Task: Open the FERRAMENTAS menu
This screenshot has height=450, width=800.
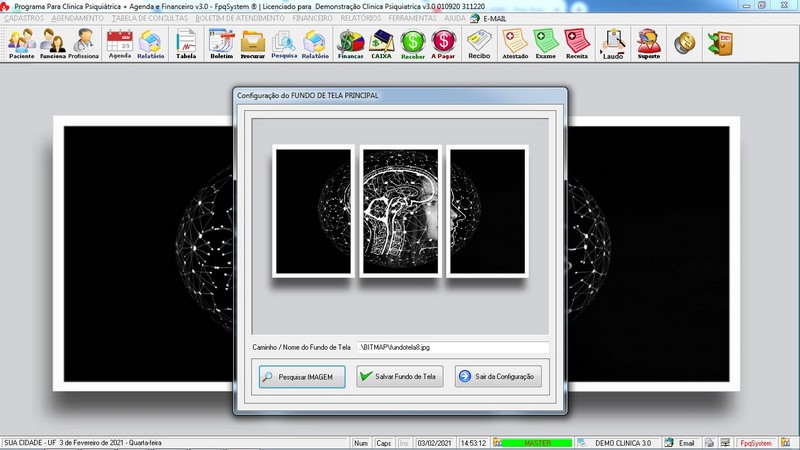Action: pos(412,18)
